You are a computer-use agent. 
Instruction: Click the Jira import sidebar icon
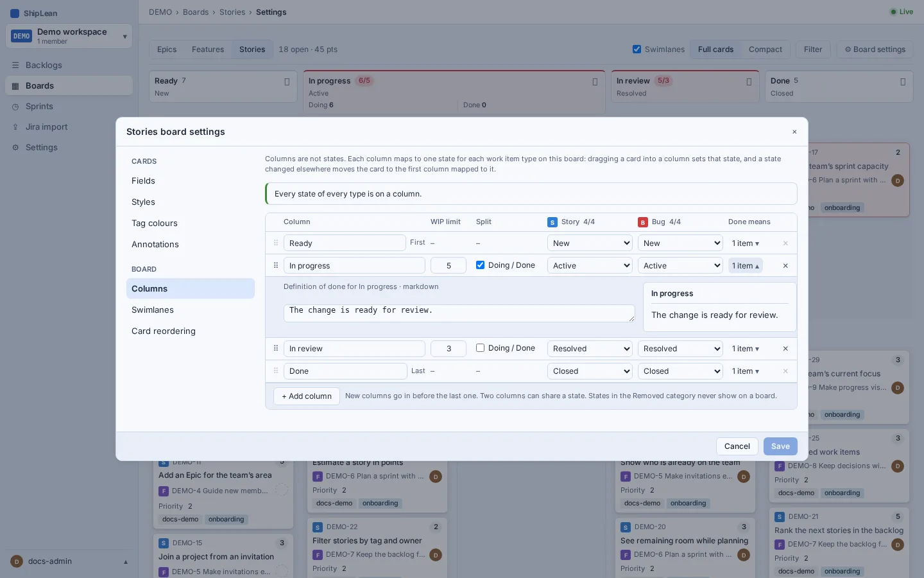tap(15, 127)
